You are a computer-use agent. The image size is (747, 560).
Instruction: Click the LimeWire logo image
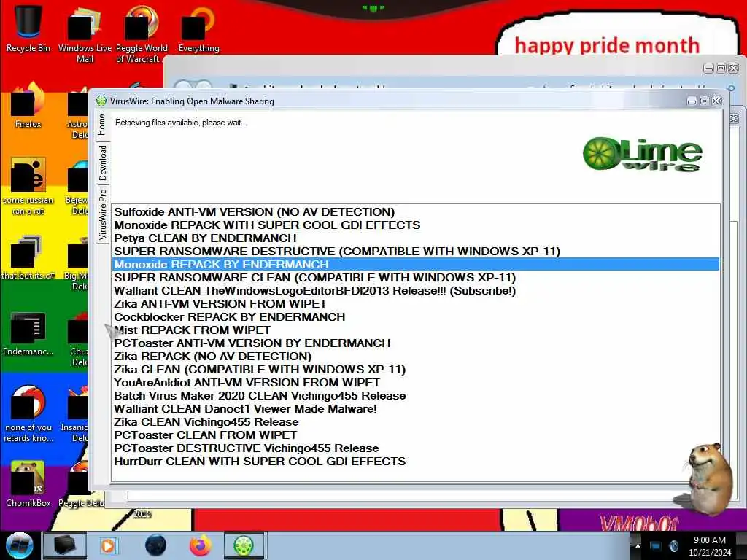tap(642, 155)
